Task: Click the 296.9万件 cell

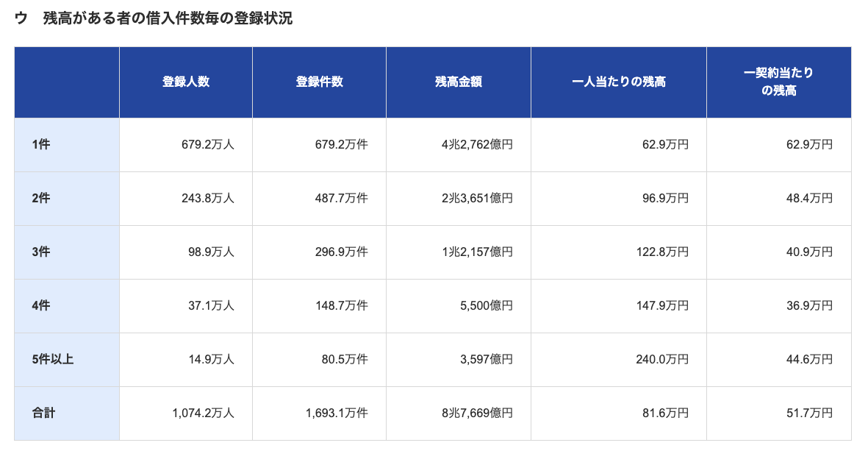Action: tap(320, 252)
